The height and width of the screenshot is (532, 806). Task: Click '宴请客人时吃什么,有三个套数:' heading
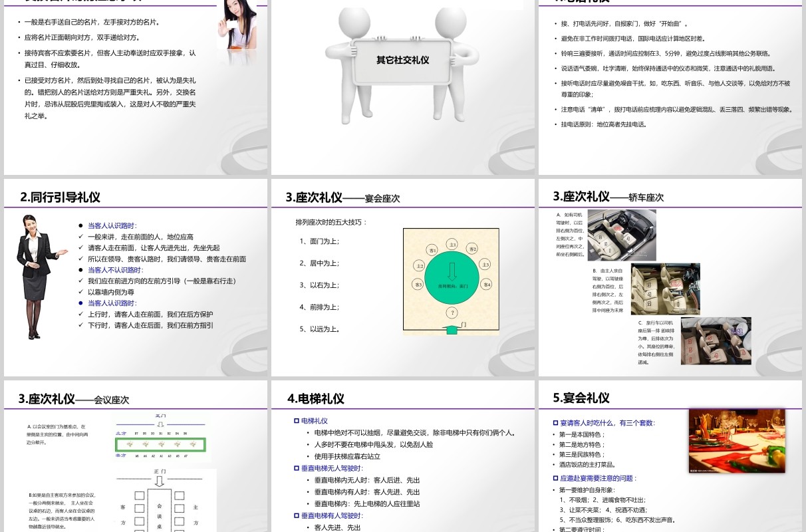coord(607,423)
